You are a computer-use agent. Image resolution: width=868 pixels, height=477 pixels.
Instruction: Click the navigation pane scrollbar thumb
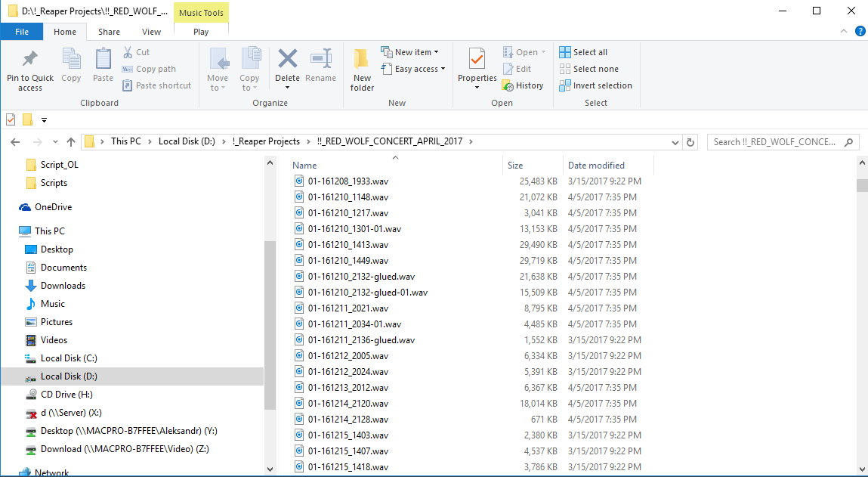click(270, 325)
